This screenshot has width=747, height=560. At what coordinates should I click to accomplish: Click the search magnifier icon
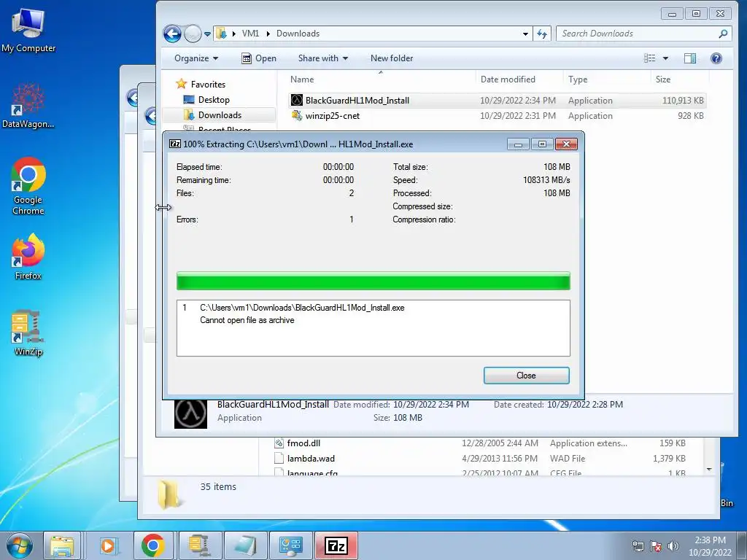[723, 34]
